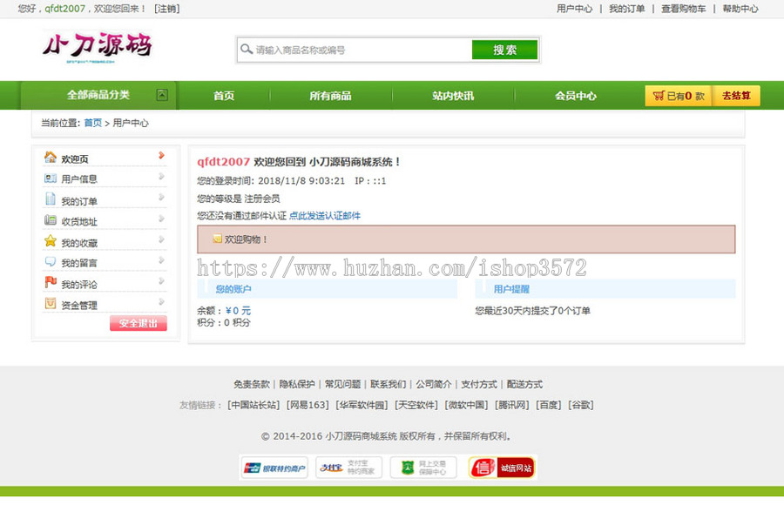
Task: Open 资金管理 using the purse icon
Action: pos(50,304)
